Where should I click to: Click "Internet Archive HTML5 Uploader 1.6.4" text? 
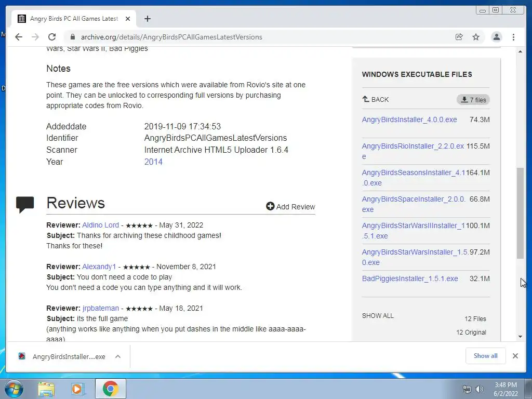[x=216, y=150]
